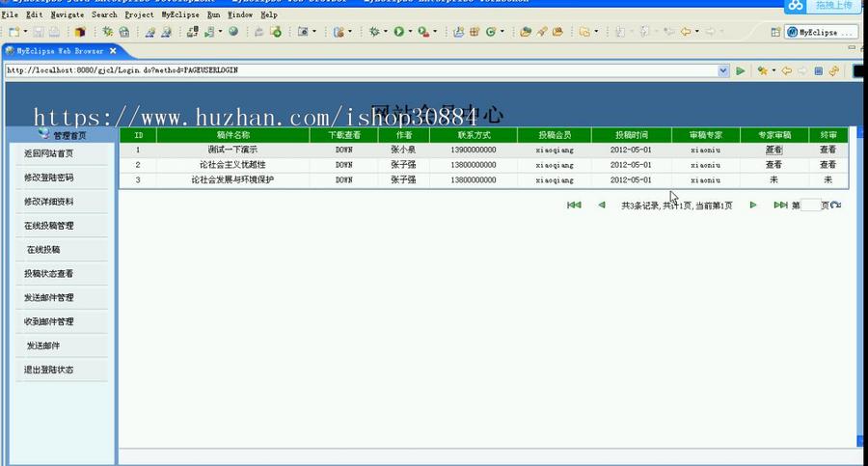868x466 pixels.
Task: Click the back navigation arrow in main toolbar
Action: (686, 32)
